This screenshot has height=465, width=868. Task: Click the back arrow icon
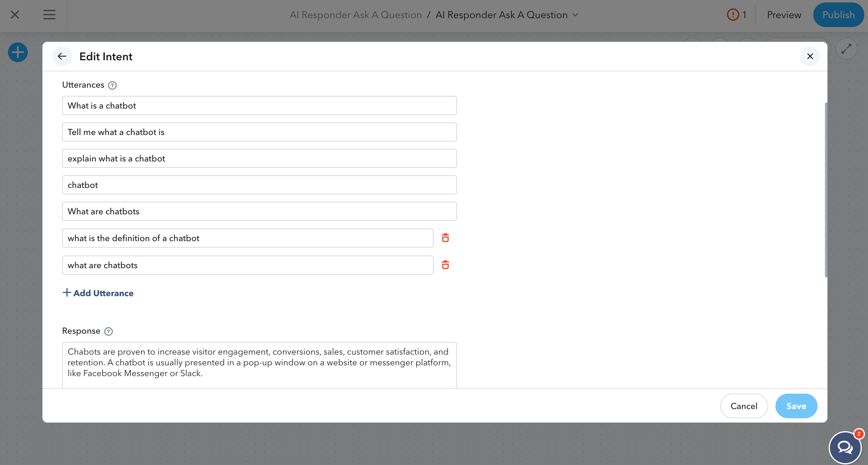(61, 56)
